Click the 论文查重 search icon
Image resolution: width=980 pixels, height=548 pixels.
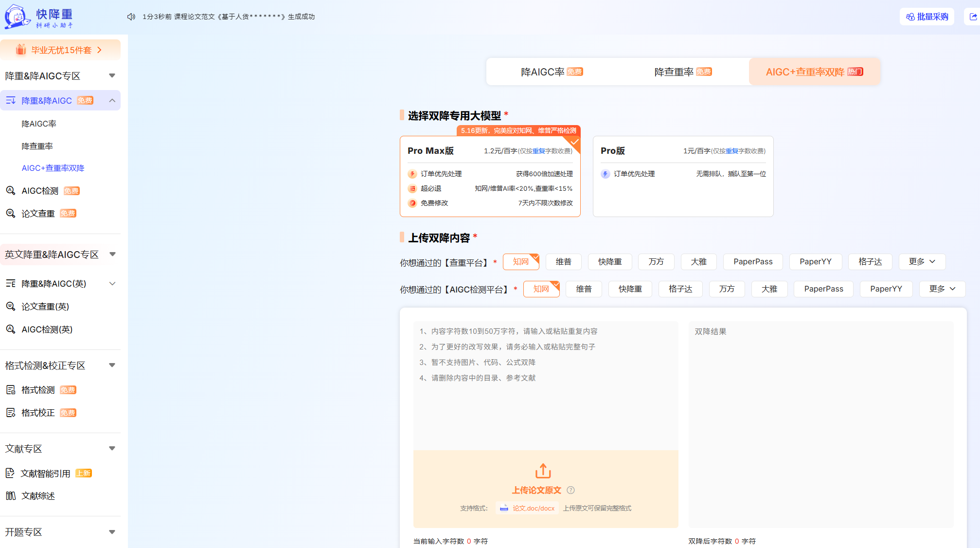11,213
